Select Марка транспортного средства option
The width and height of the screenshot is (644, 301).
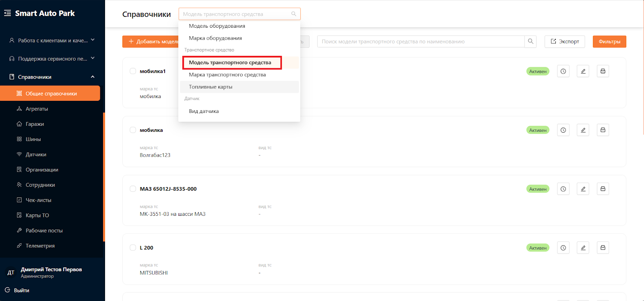(x=227, y=75)
